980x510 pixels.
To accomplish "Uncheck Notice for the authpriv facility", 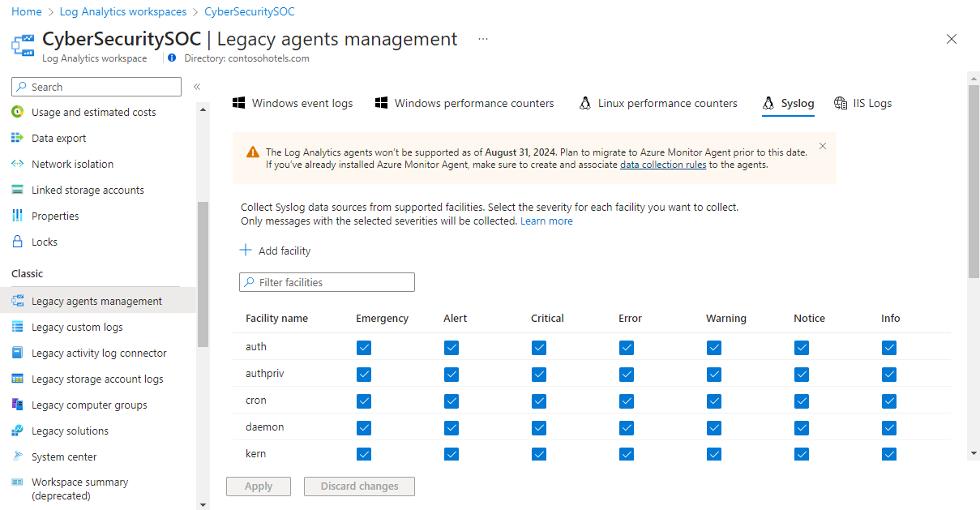I will coord(802,374).
